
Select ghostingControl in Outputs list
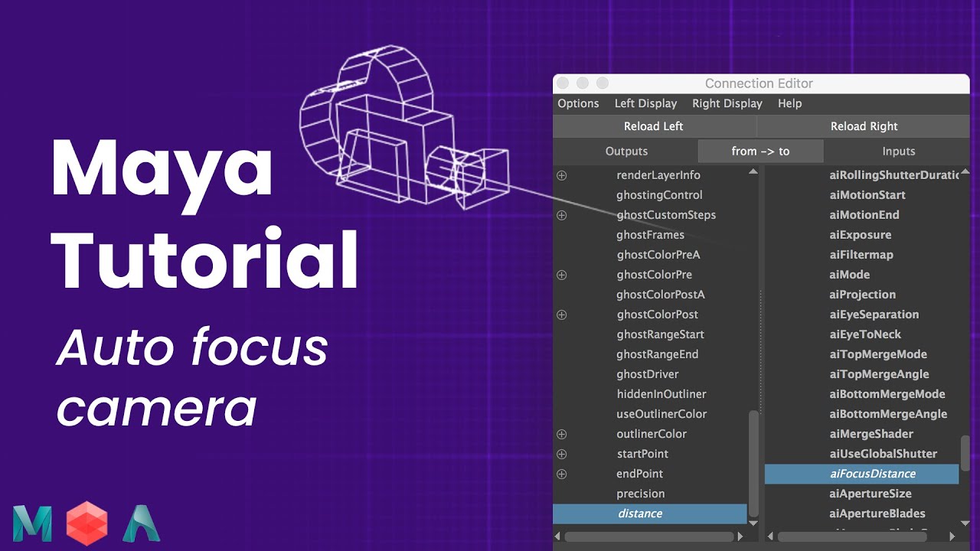point(659,195)
